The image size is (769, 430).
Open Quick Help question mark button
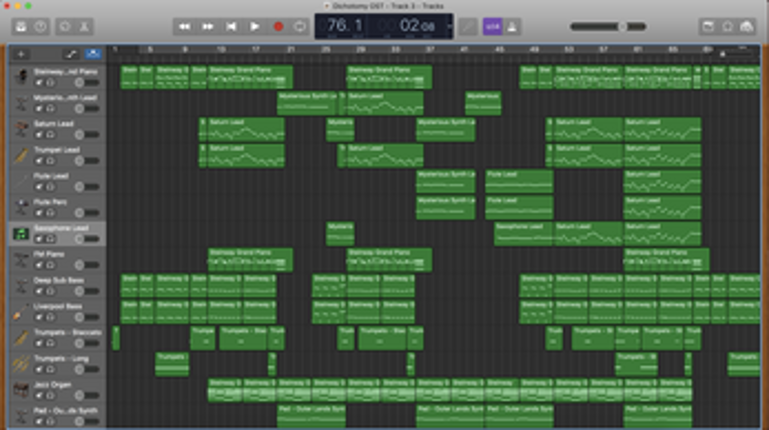[x=41, y=26]
